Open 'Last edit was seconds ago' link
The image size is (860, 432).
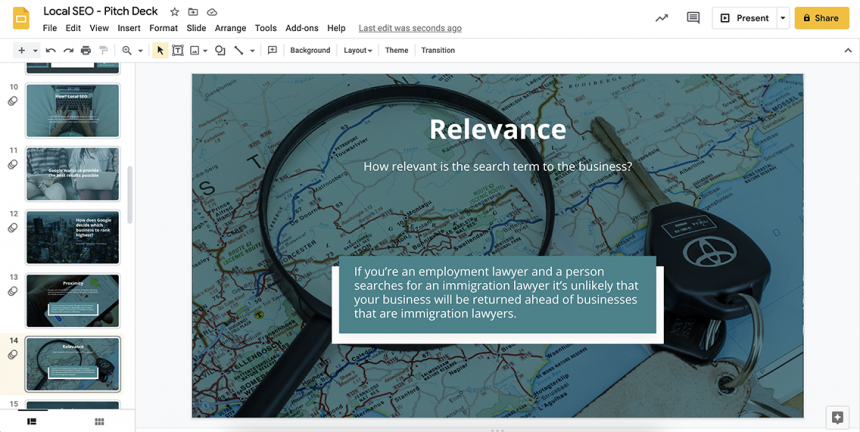pyautogui.click(x=410, y=28)
